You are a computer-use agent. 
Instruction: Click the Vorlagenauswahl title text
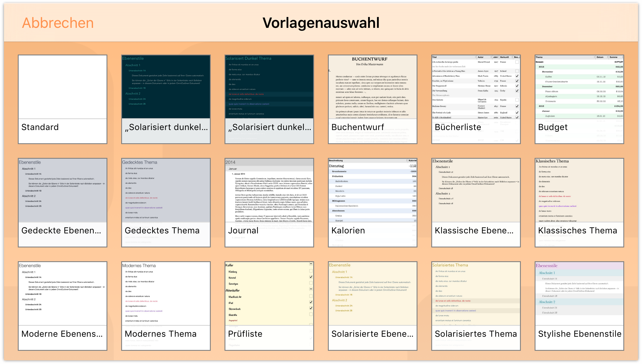click(321, 23)
